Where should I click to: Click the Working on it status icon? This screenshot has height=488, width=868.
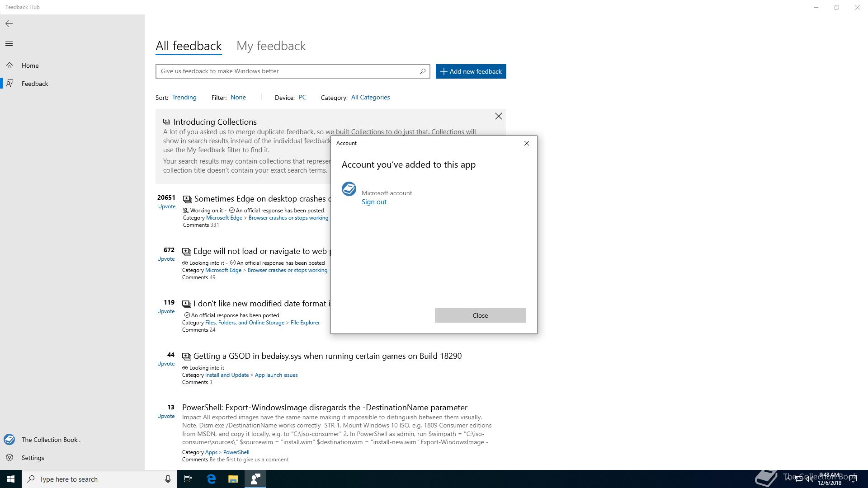click(185, 211)
